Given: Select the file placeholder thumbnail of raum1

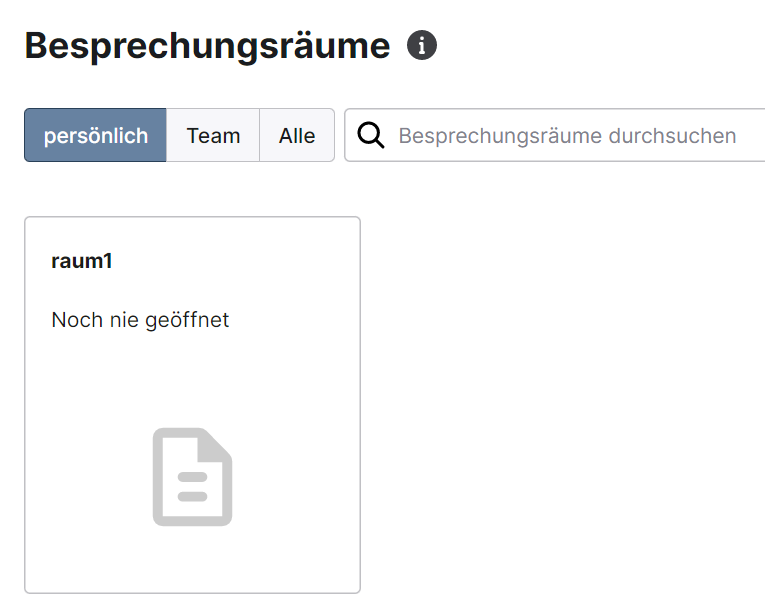Looking at the screenshot, I should pos(192,477).
